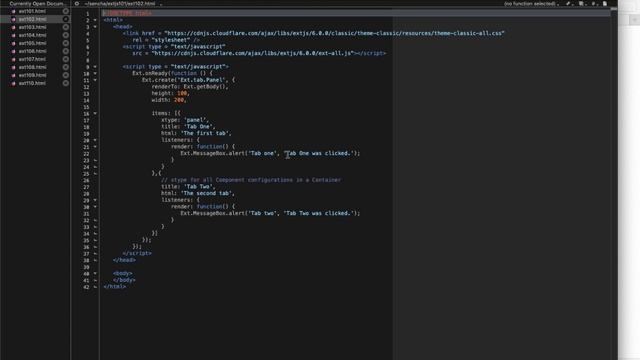Click the title 'Tab Two' text

pyautogui.click(x=198, y=187)
